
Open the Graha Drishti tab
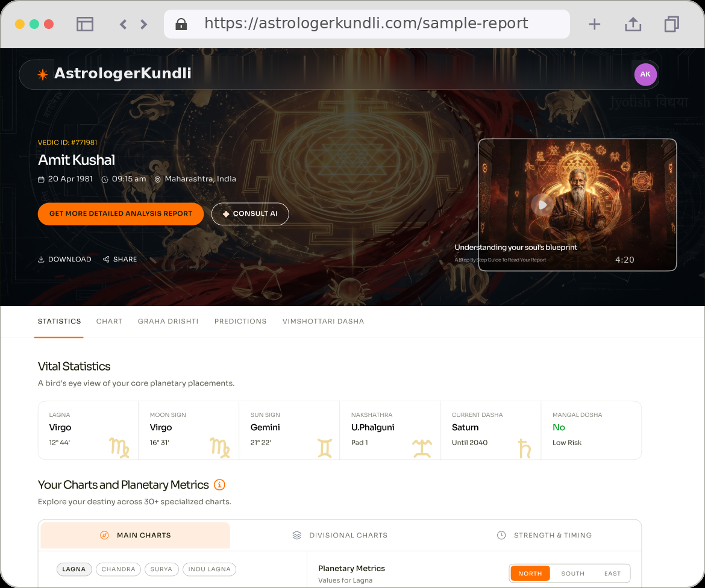tap(168, 322)
